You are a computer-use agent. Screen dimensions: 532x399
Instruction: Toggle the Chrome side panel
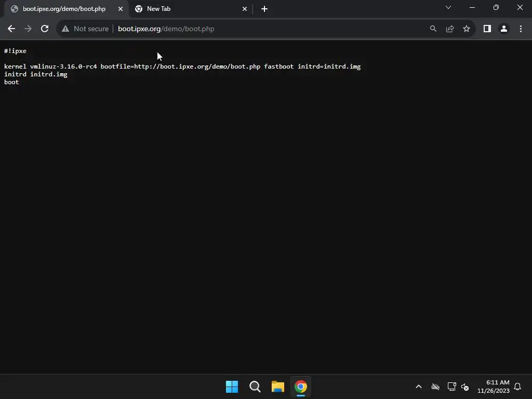487,29
